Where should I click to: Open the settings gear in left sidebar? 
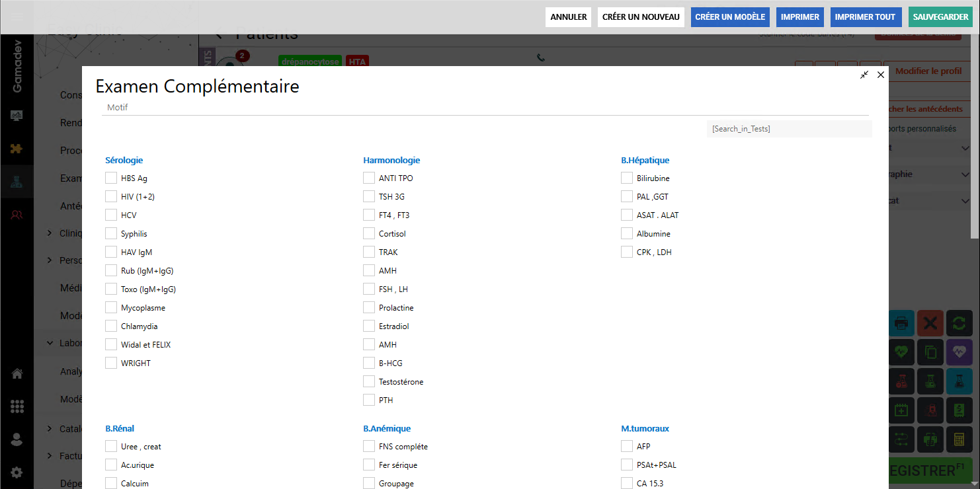pos(17,472)
